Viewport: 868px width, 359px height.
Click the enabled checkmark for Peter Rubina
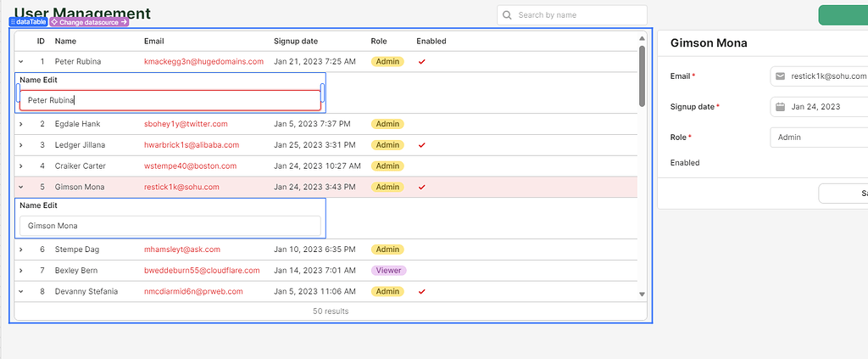421,62
